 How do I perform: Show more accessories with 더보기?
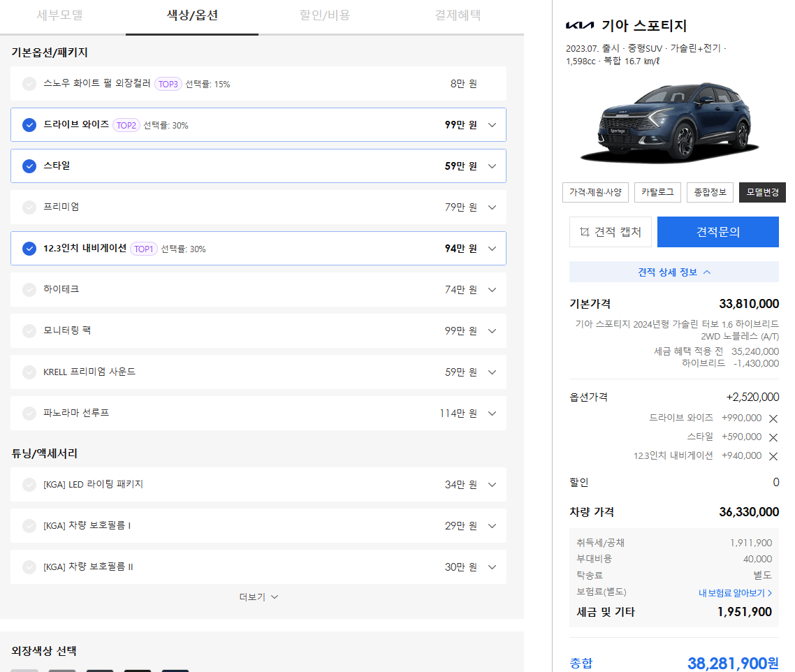click(258, 597)
